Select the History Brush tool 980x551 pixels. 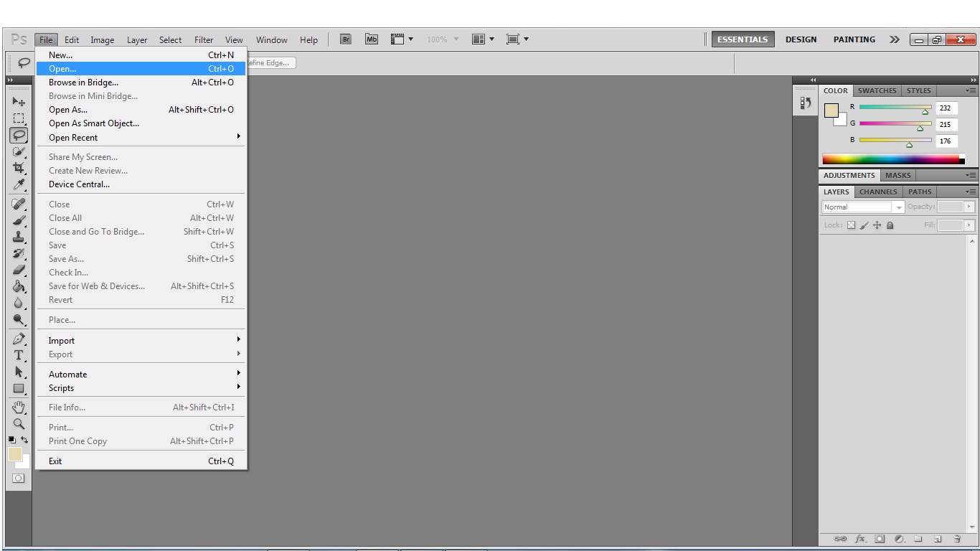pos(19,254)
